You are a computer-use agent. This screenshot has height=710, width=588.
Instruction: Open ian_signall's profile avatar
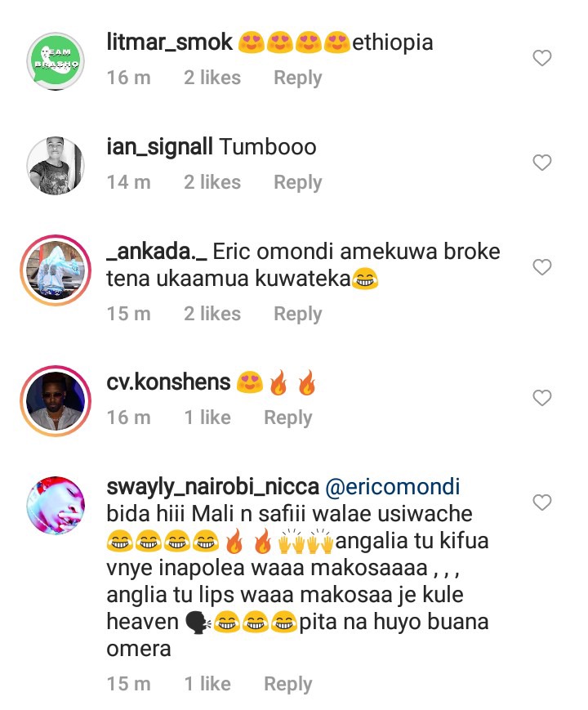point(56,166)
